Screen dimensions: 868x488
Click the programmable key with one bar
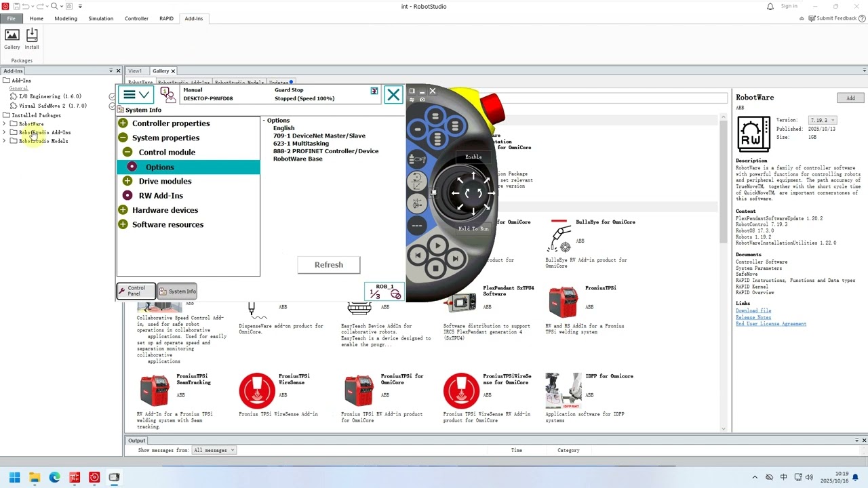point(418,129)
